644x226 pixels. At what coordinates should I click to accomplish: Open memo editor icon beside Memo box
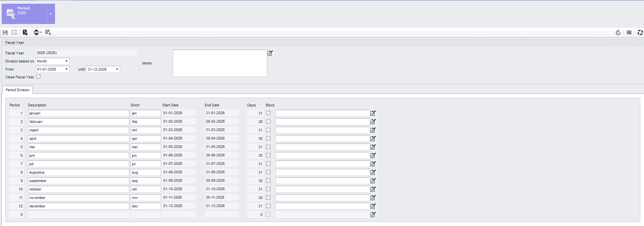[270, 53]
